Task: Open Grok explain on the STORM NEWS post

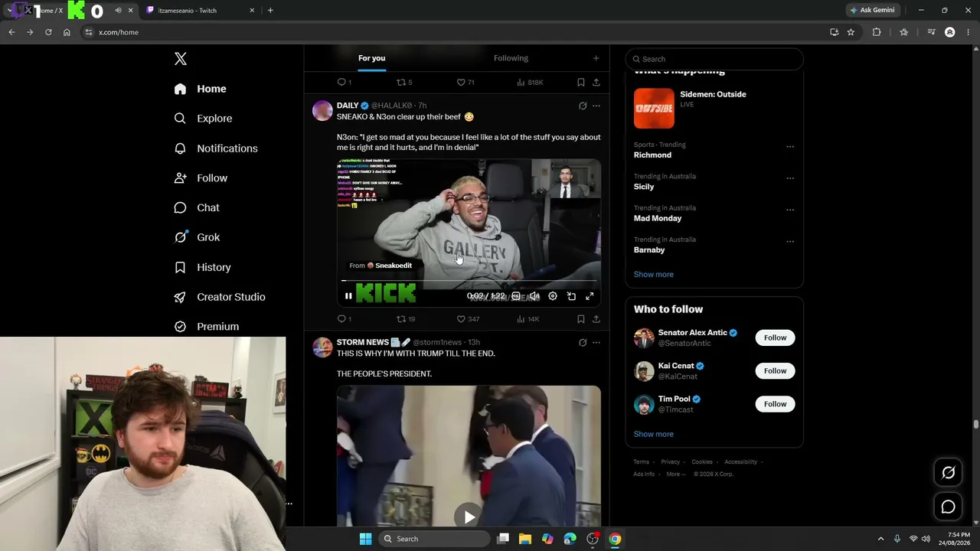Action: pos(583,342)
